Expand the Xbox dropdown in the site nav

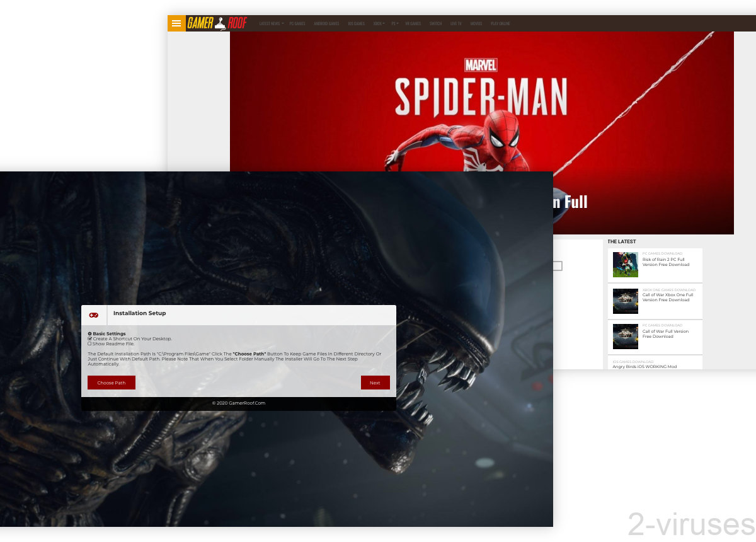(x=379, y=24)
